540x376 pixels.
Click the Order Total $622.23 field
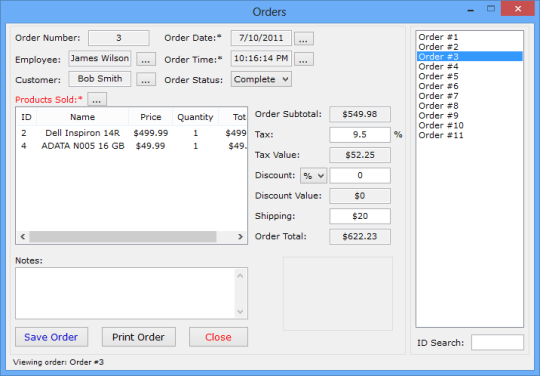pyautogui.click(x=360, y=237)
